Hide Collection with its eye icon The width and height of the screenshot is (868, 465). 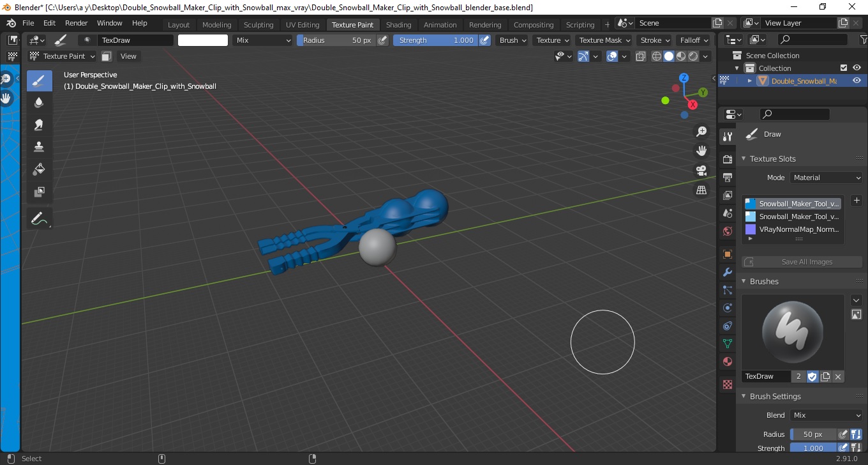tap(857, 68)
